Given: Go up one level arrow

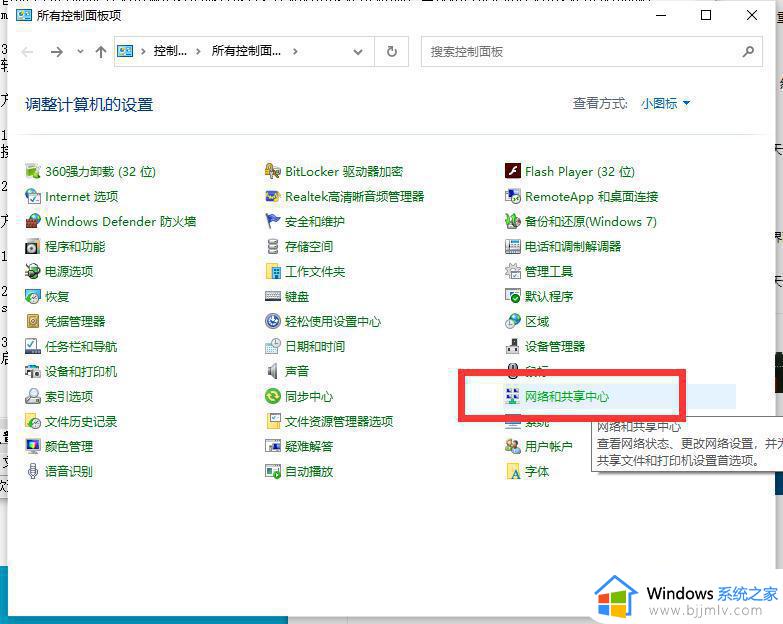Looking at the screenshot, I should tap(101, 51).
